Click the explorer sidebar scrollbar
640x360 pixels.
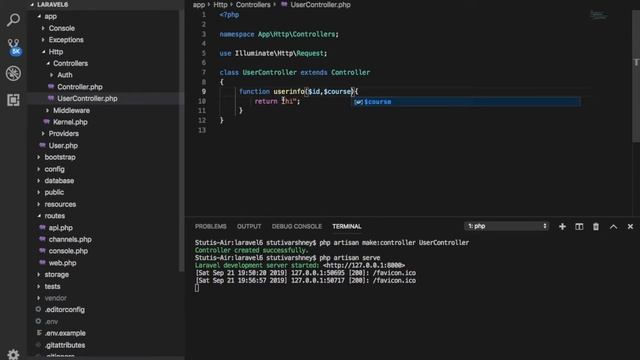[x=181, y=141]
